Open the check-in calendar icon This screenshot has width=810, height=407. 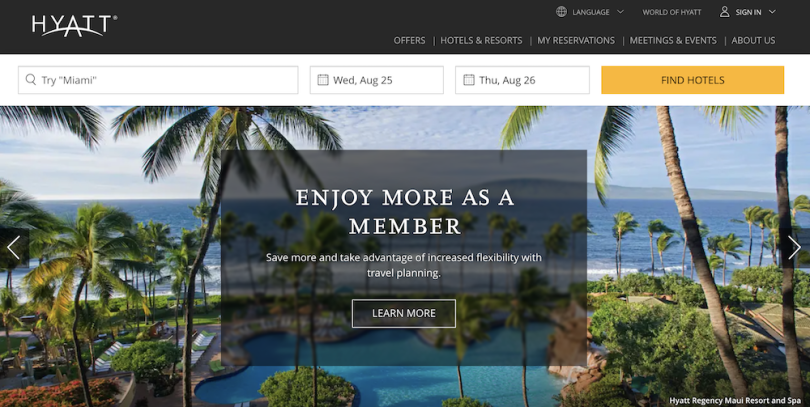pos(323,80)
